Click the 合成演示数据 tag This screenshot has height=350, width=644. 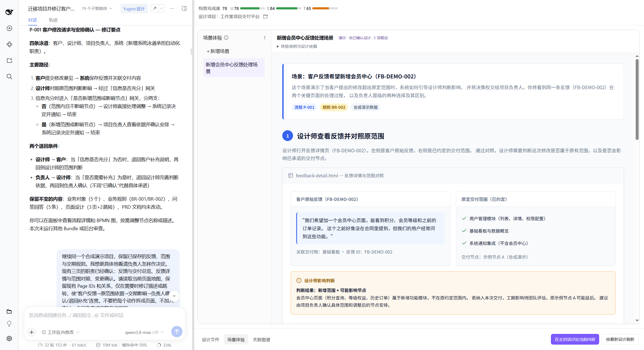pyautogui.click(x=365, y=107)
